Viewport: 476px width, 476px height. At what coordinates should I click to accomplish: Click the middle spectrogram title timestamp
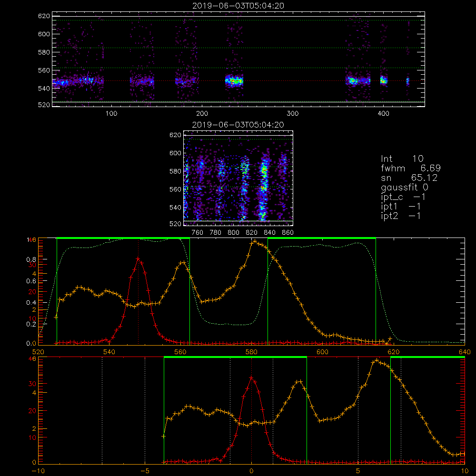click(238, 125)
